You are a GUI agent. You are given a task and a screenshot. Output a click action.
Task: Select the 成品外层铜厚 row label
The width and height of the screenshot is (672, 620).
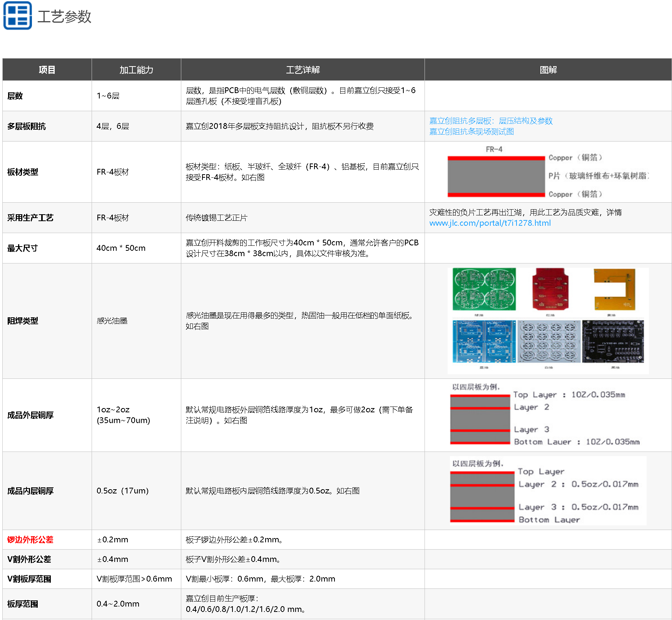coord(30,415)
